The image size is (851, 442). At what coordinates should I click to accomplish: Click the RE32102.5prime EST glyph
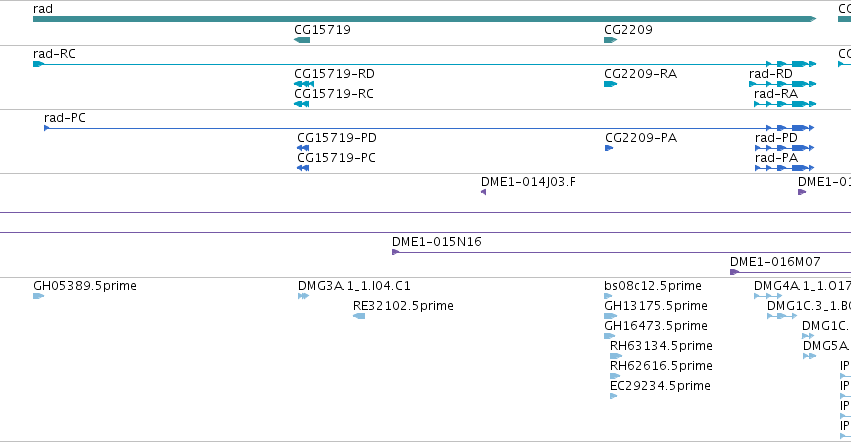[359, 316]
